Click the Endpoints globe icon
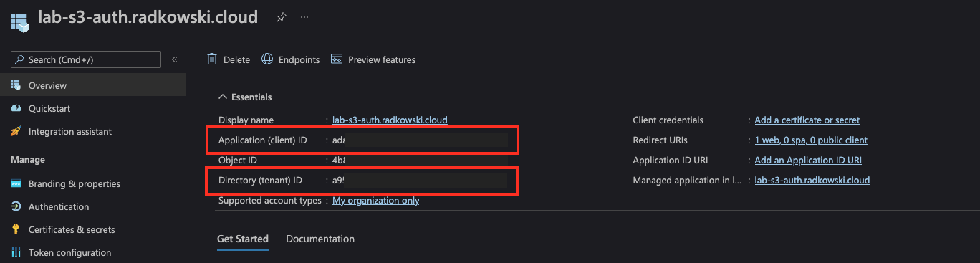This screenshot has width=980, height=263. (267, 59)
